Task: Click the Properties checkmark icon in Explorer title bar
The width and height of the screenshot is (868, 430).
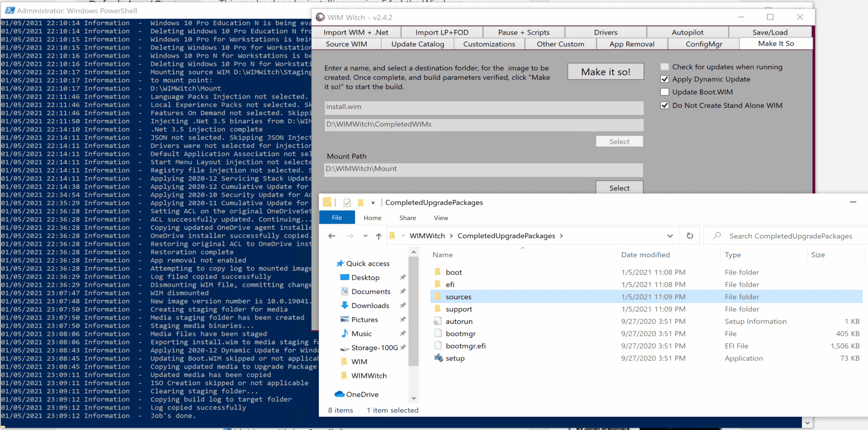Action: 347,203
